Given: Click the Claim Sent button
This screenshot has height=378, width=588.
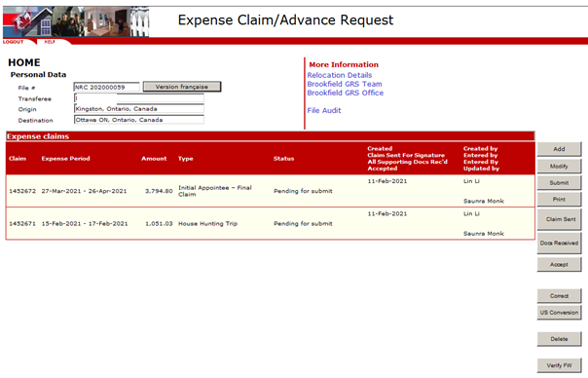Looking at the screenshot, I should point(559,219).
